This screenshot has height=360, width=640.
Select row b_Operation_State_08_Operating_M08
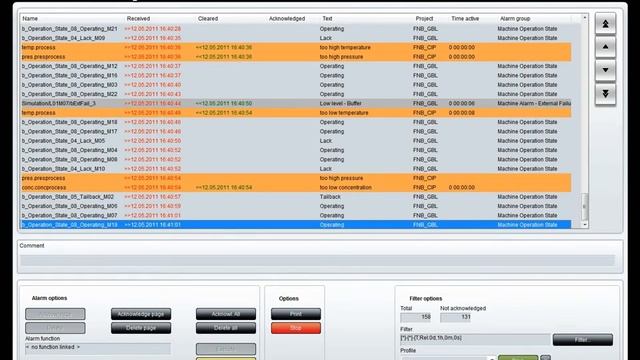[x=296, y=160]
